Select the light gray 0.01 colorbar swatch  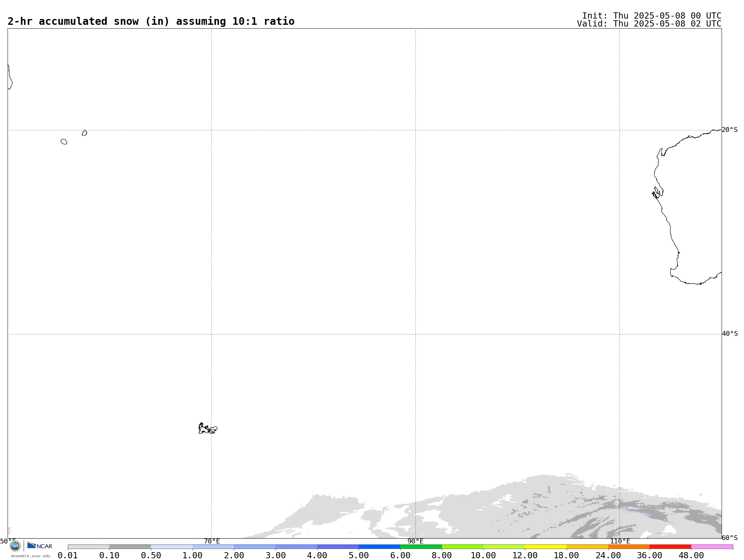89,547
